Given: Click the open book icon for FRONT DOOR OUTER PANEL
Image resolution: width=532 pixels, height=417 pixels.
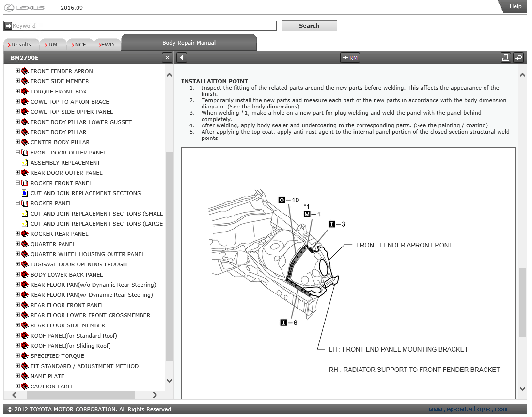Looking at the screenshot, I should click(x=24, y=153).
